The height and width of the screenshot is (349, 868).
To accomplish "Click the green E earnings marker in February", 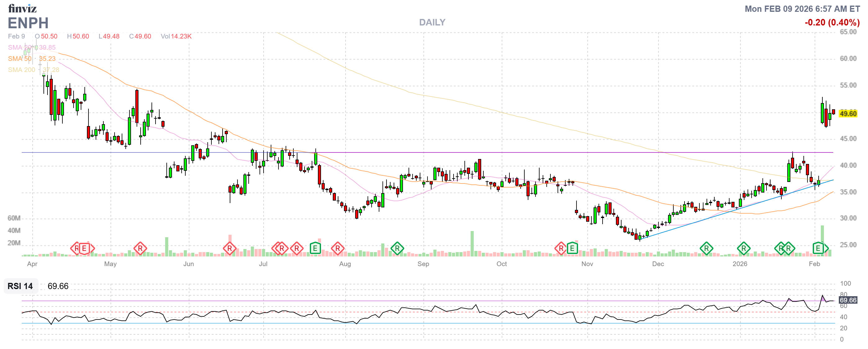I will (x=818, y=249).
